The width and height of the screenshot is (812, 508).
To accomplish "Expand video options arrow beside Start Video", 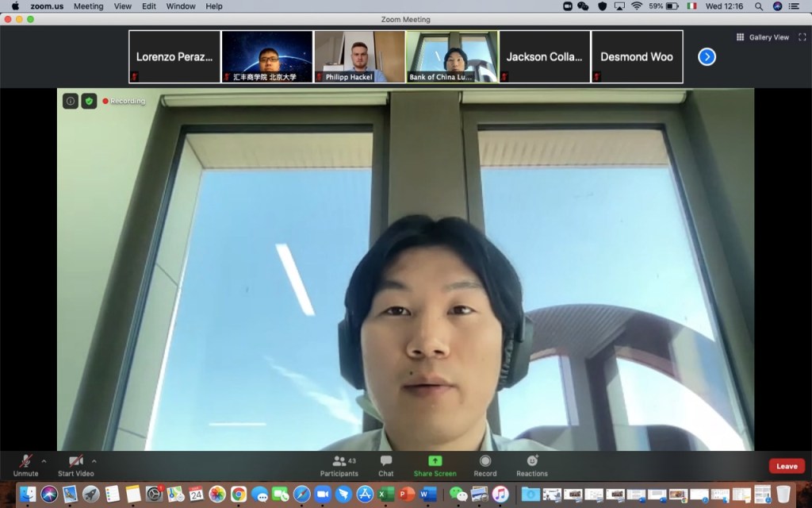I will tap(94, 460).
